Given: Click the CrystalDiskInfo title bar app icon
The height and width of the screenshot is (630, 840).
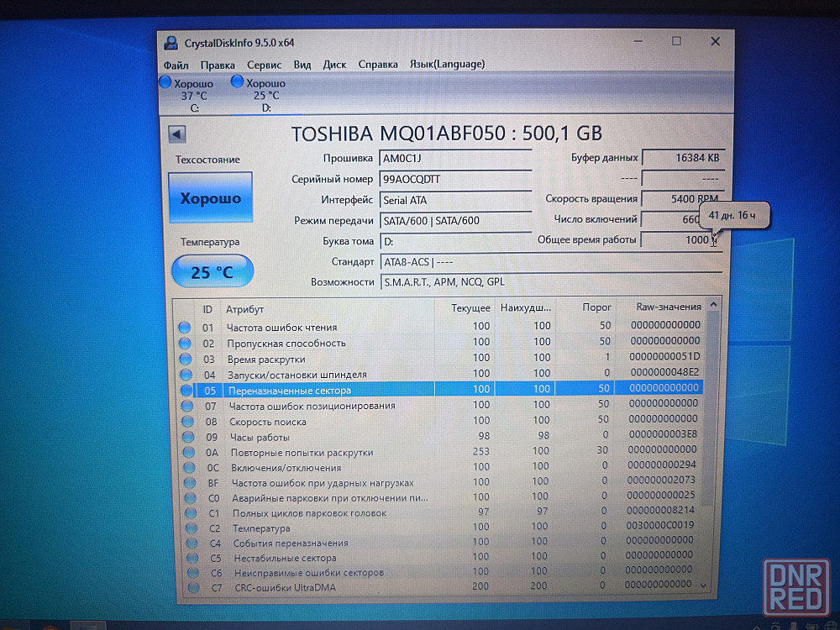Looking at the screenshot, I should [171, 43].
